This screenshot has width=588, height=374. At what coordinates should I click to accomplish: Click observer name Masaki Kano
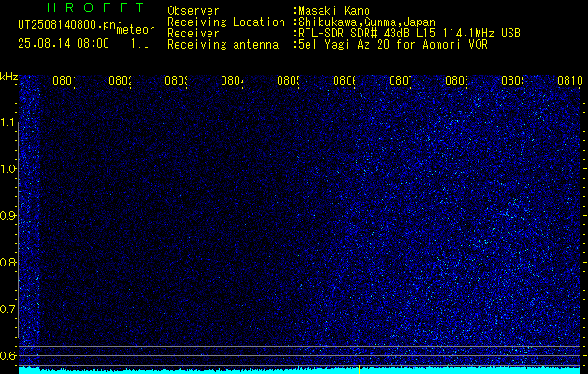click(334, 11)
